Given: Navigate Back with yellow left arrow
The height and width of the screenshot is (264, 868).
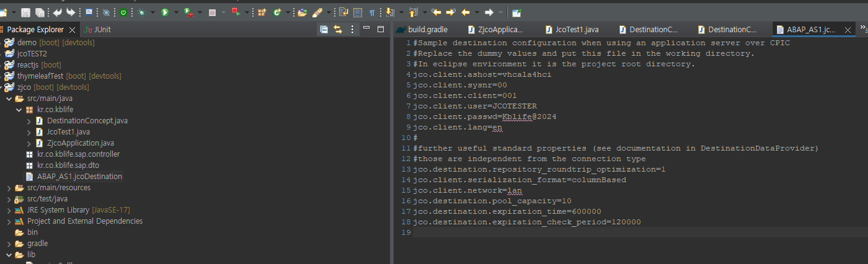Looking at the screenshot, I should coord(466,12).
